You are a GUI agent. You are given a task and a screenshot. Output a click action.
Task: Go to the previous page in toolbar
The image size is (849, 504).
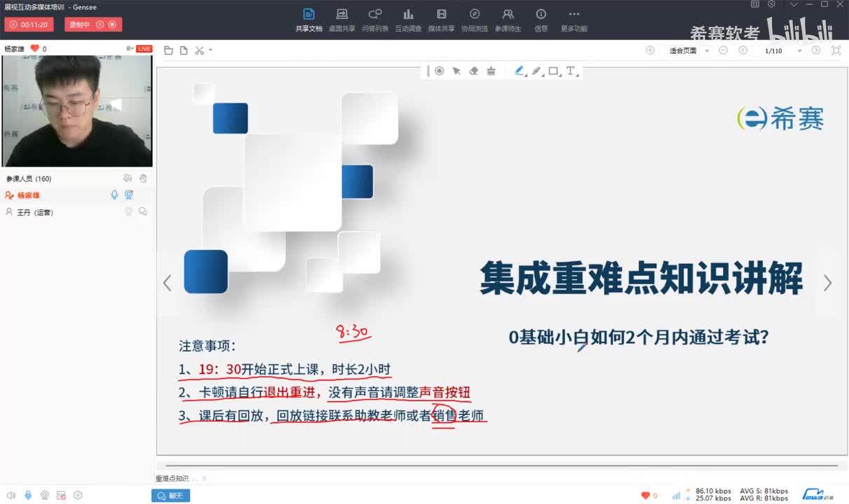[x=743, y=50]
